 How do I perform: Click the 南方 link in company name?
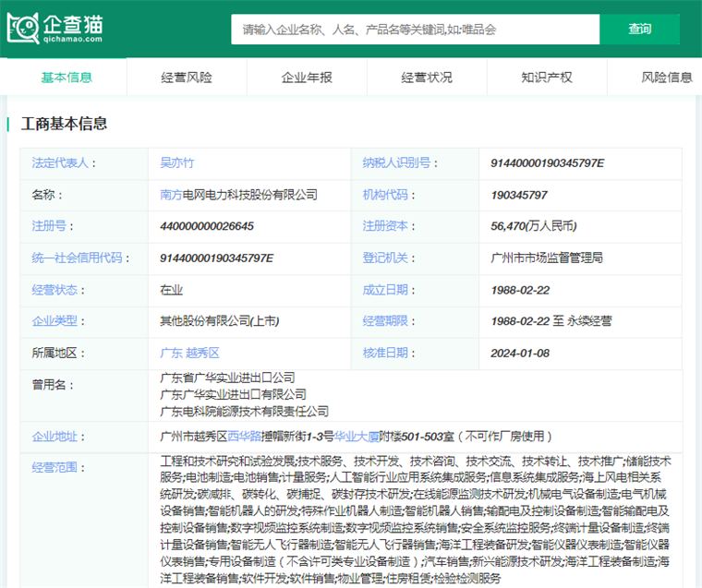171,195
